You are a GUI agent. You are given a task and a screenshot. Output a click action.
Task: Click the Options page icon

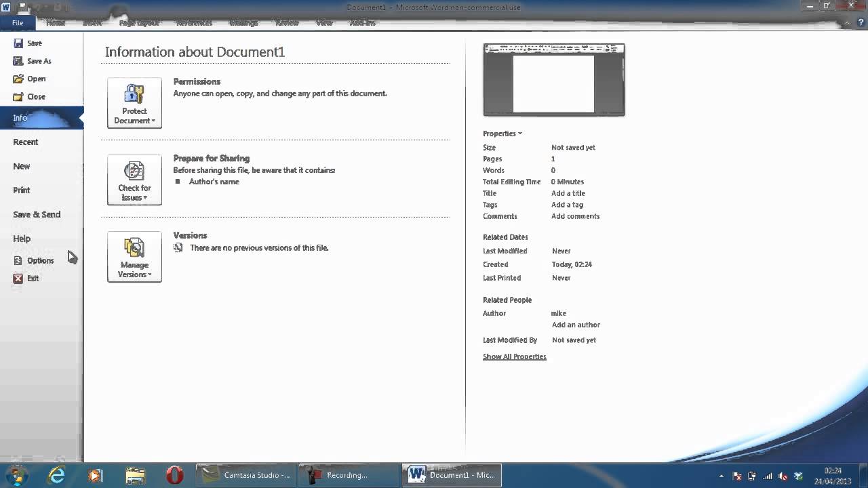pyautogui.click(x=18, y=260)
